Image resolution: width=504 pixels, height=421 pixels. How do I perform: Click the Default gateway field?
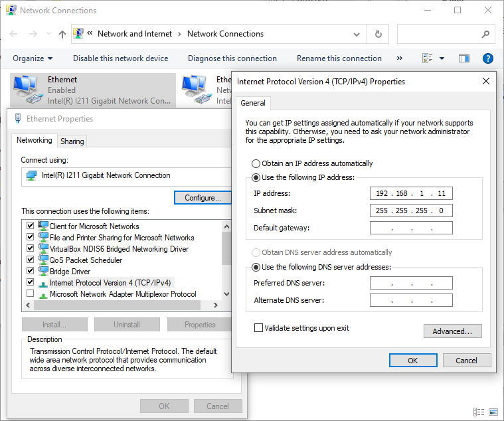point(411,228)
